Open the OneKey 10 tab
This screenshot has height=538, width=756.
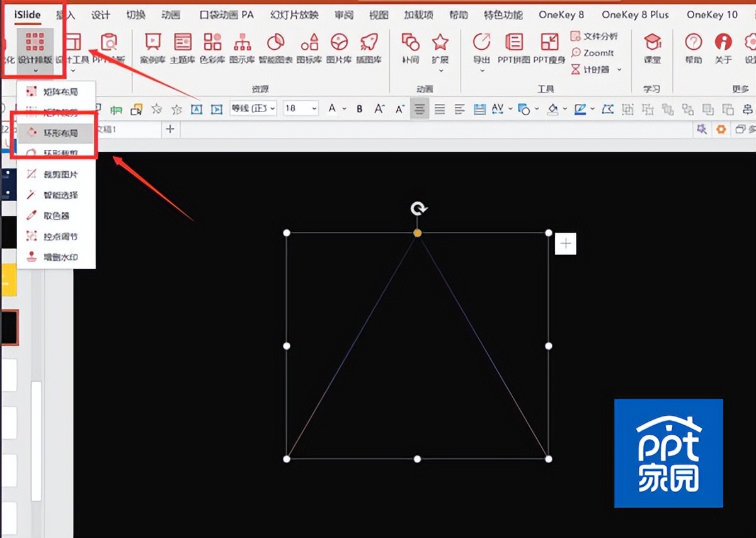(x=713, y=14)
